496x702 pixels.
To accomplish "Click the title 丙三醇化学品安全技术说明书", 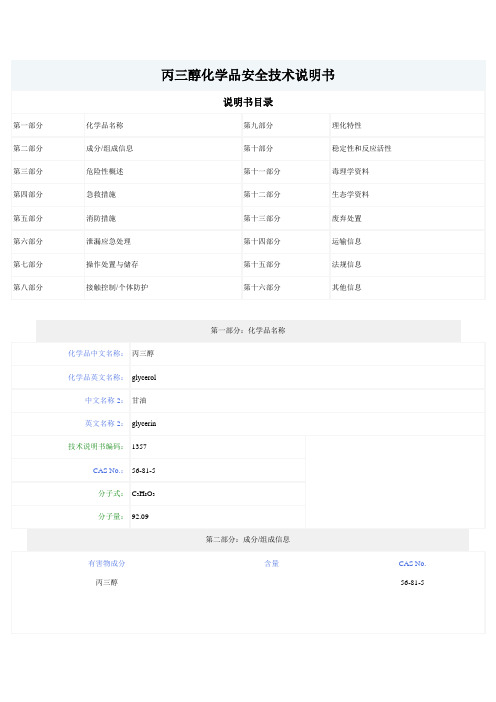I will point(248,75).
